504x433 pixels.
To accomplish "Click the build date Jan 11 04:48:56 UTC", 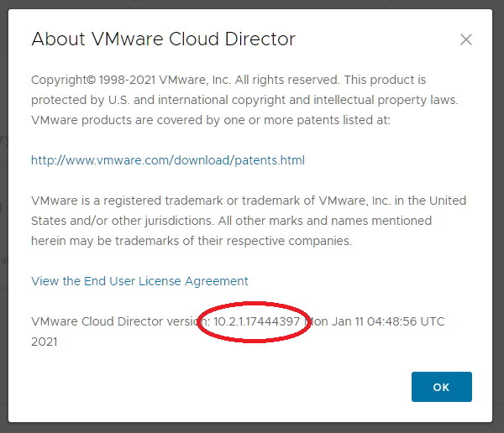I will (x=388, y=321).
